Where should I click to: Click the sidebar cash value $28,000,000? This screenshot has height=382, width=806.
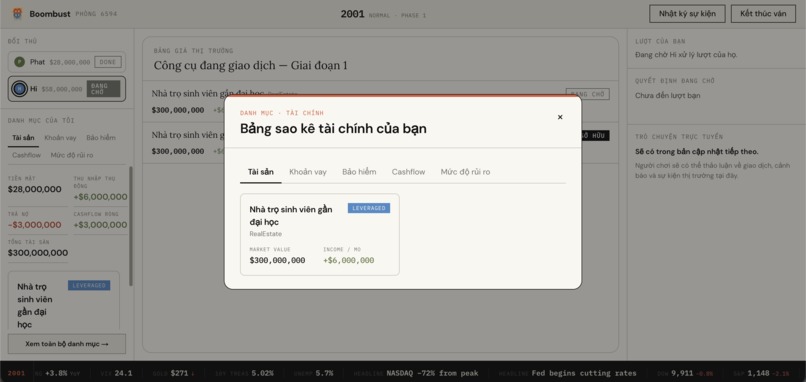pos(34,189)
